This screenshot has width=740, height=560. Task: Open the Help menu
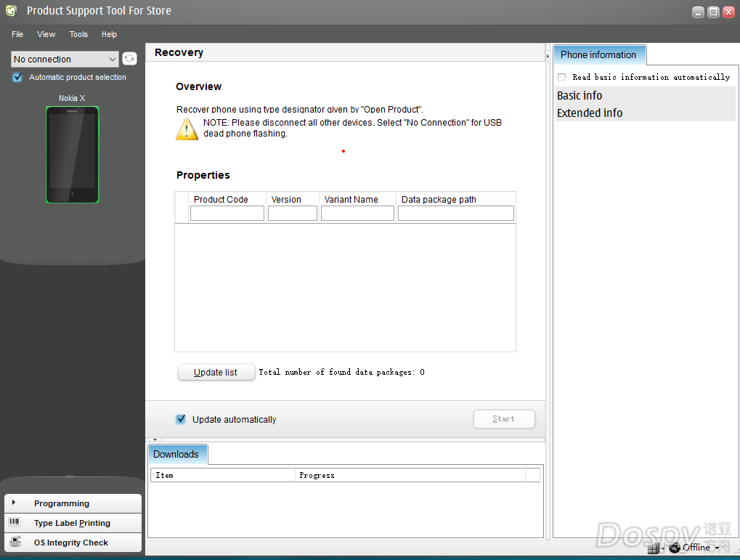pyautogui.click(x=109, y=34)
